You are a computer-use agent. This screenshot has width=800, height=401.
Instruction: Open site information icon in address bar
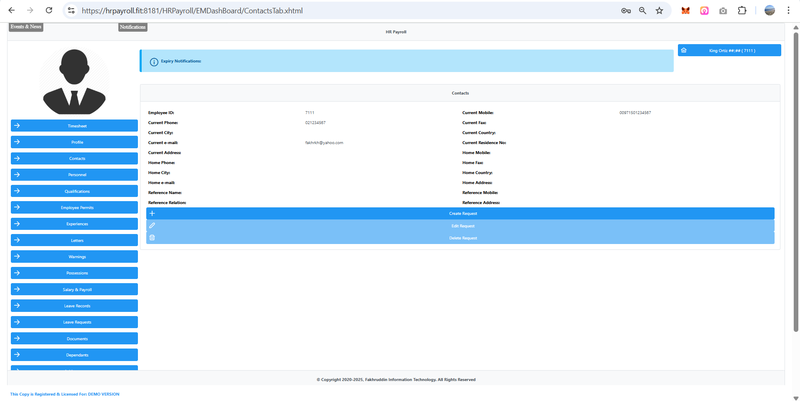point(71,10)
